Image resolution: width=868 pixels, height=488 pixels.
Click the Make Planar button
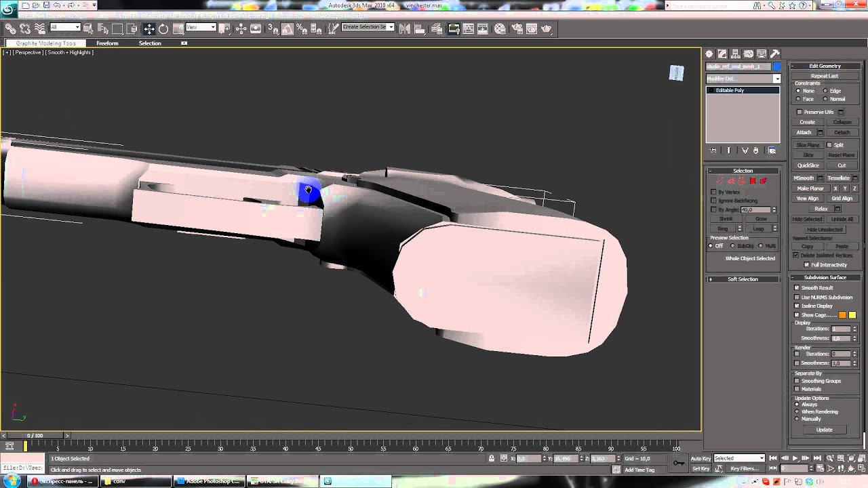(x=810, y=188)
